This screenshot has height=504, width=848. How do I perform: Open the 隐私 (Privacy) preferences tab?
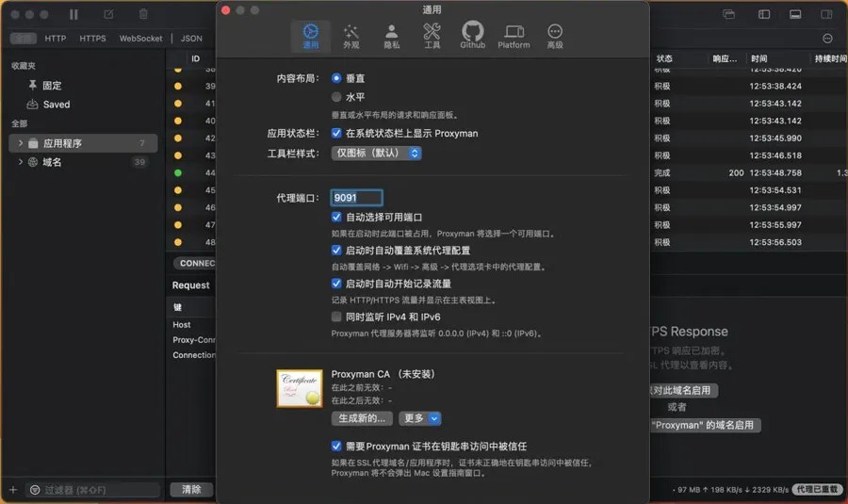(x=391, y=37)
